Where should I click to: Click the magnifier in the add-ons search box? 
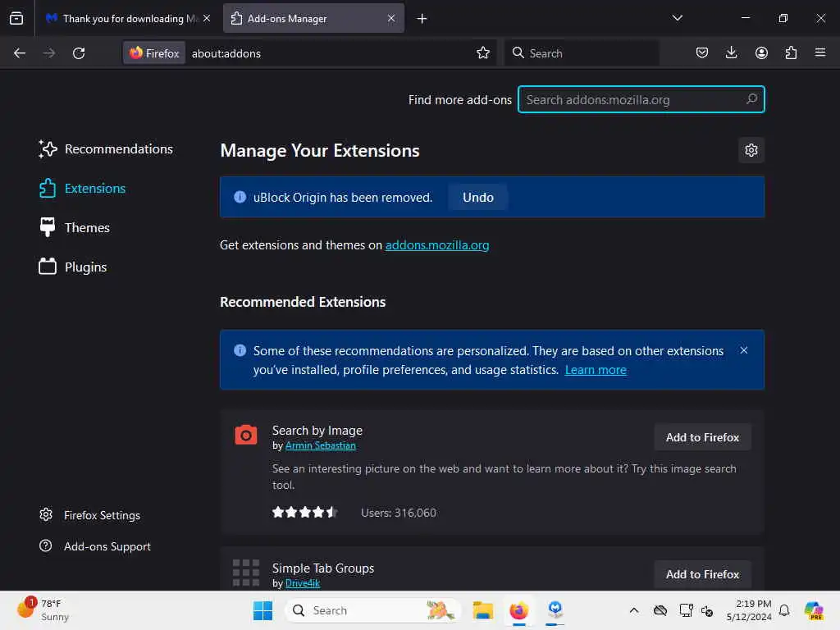click(751, 99)
